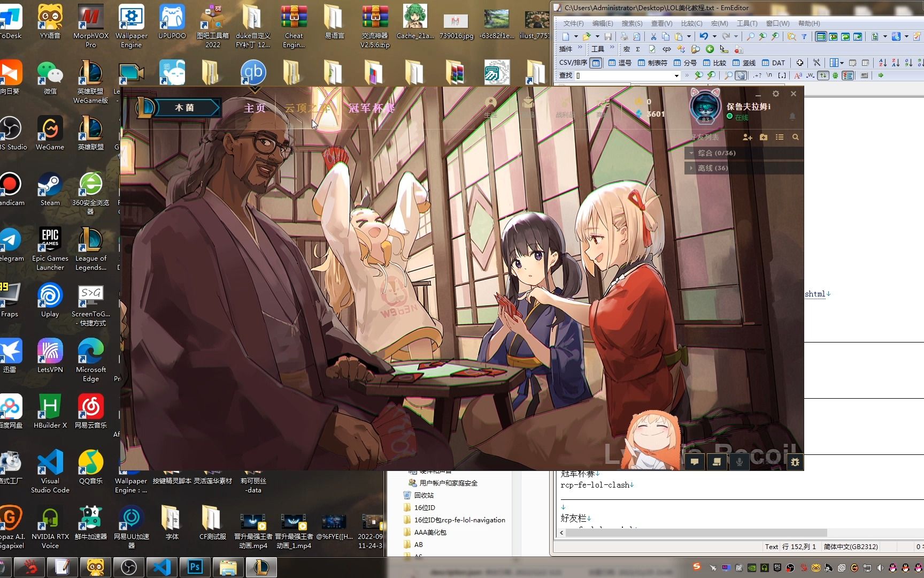Click the Save icon in EmEditor toolbar

click(x=608, y=36)
